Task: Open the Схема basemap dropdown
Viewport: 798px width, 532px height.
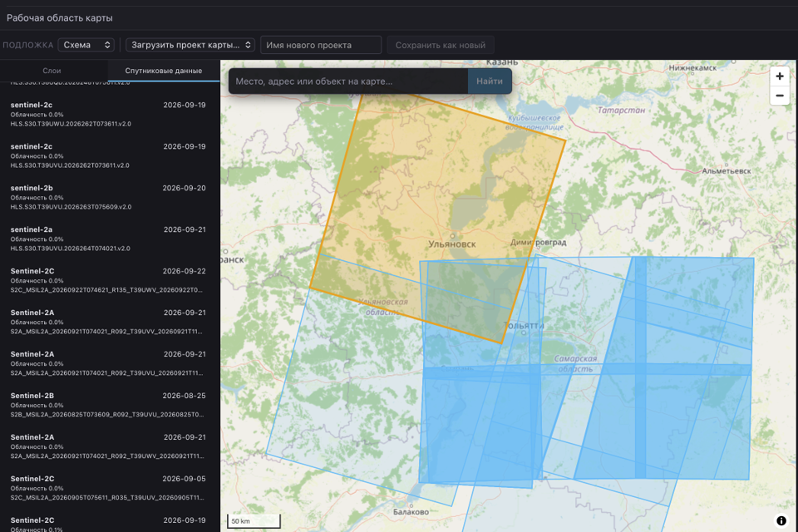Action: coord(86,45)
